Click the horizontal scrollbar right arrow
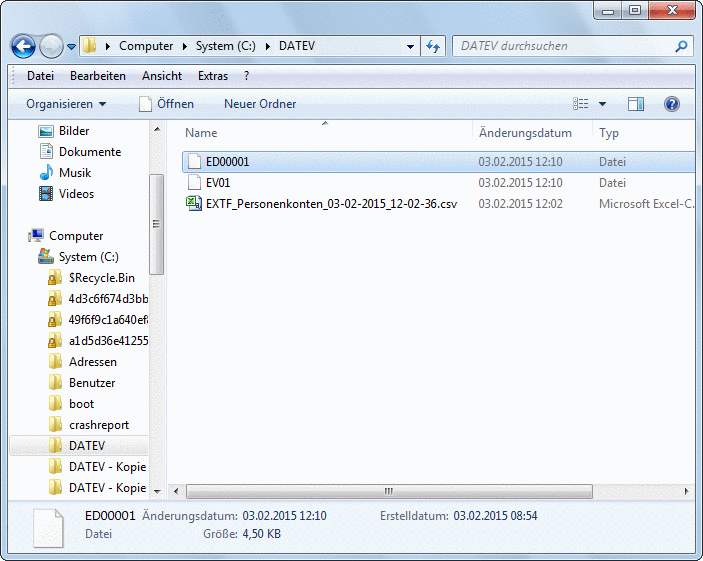Image resolution: width=703 pixels, height=561 pixels. coord(686,491)
